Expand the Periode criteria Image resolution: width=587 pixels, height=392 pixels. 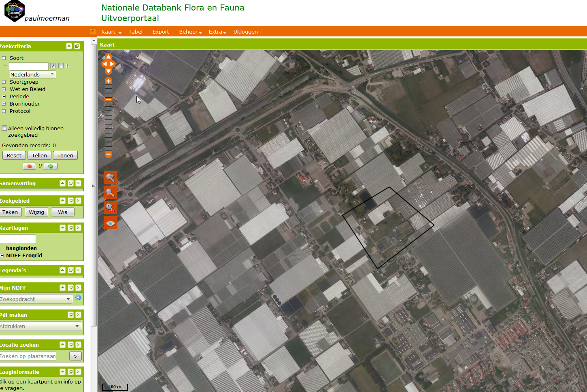click(4, 96)
